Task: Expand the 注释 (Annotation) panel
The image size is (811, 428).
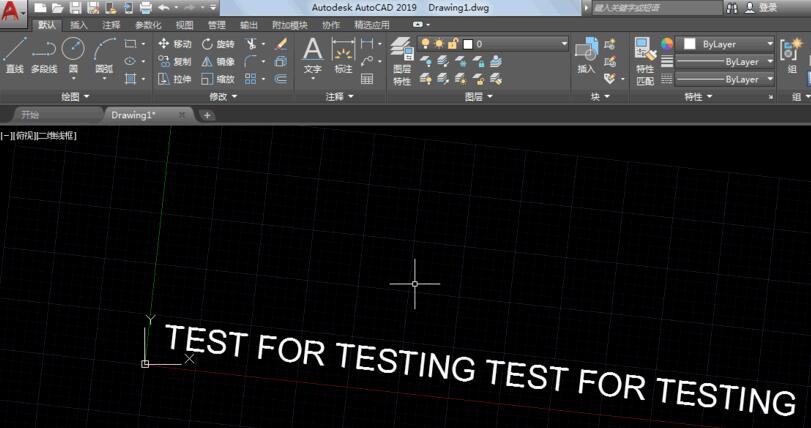Action: [340, 97]
